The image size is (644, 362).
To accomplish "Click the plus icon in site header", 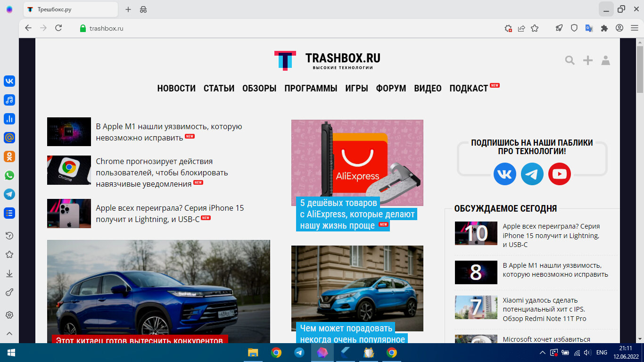I will tap(588, 60).
